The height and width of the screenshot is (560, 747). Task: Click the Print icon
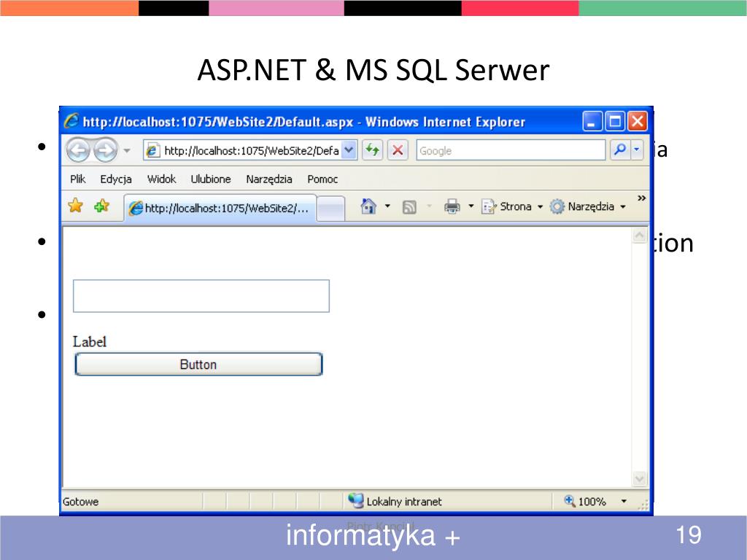[x=452, y=206]
